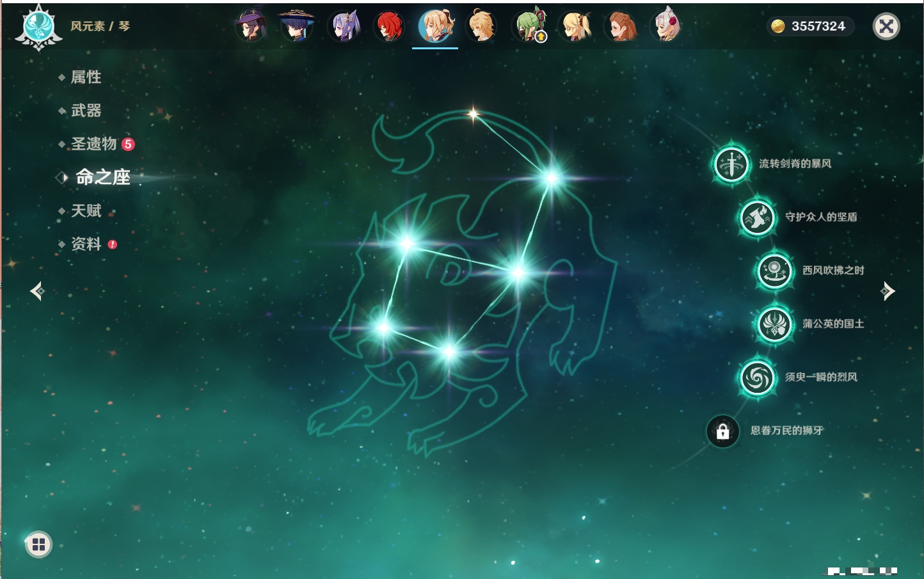Click the bright star on the lion's back
This screenshot has height=579, width=924.
point(552,178)
